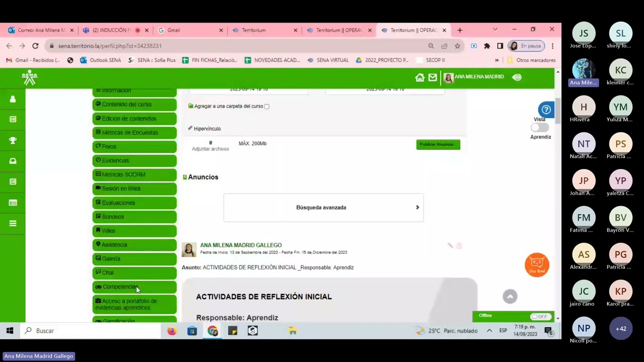The image size is (644, 362).
Task: Open the hamburger menu sidebar icon
Action: (x=13, y=223)
